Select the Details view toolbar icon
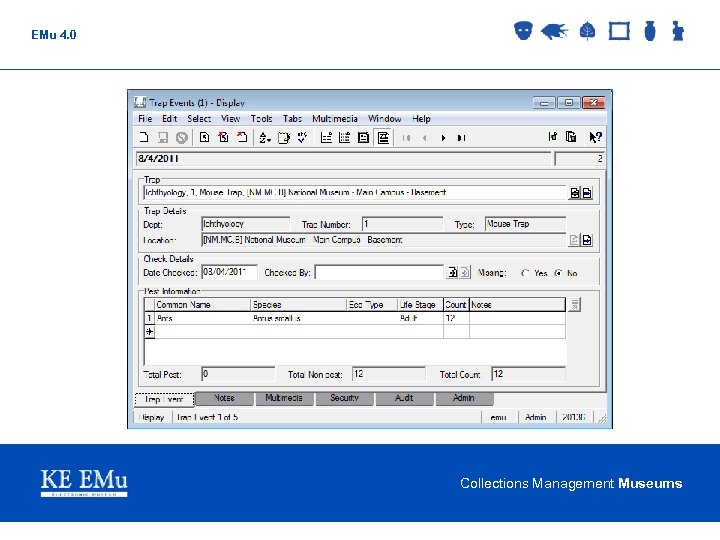720x540 pixels. 383,137
